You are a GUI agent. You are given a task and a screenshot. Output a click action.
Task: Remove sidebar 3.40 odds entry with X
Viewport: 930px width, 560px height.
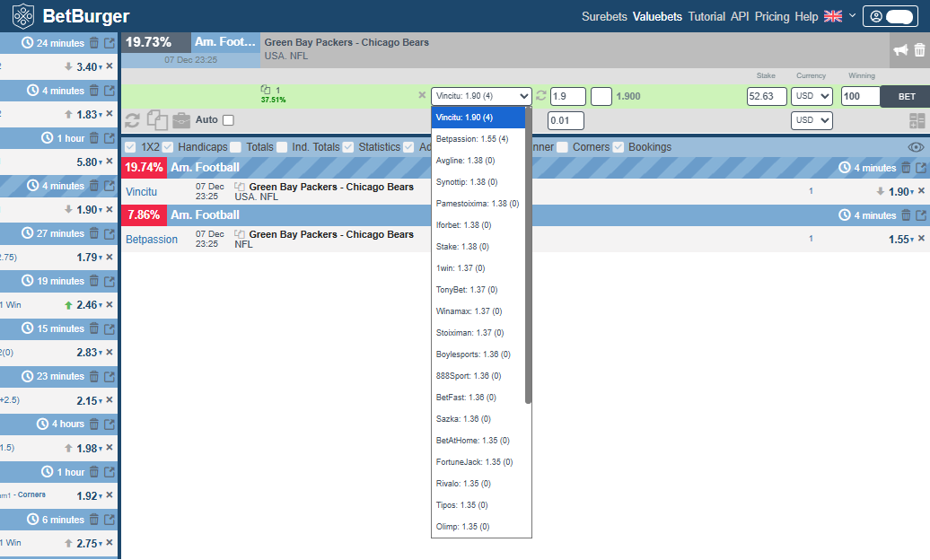click(110, 66)
